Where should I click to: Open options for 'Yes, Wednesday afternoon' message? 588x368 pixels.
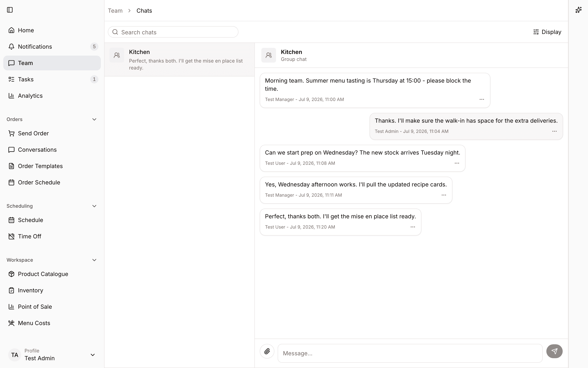coord(444,195)
